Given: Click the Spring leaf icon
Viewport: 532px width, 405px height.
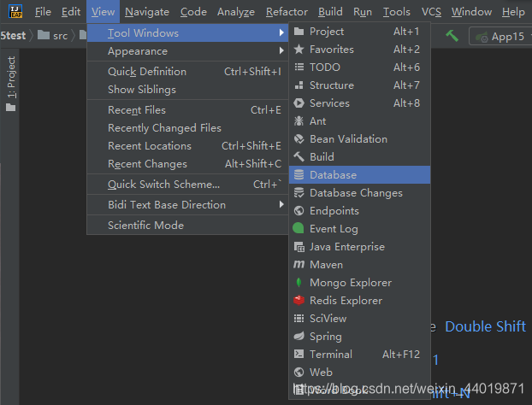Looking at the screenshot, I should 299,336.
